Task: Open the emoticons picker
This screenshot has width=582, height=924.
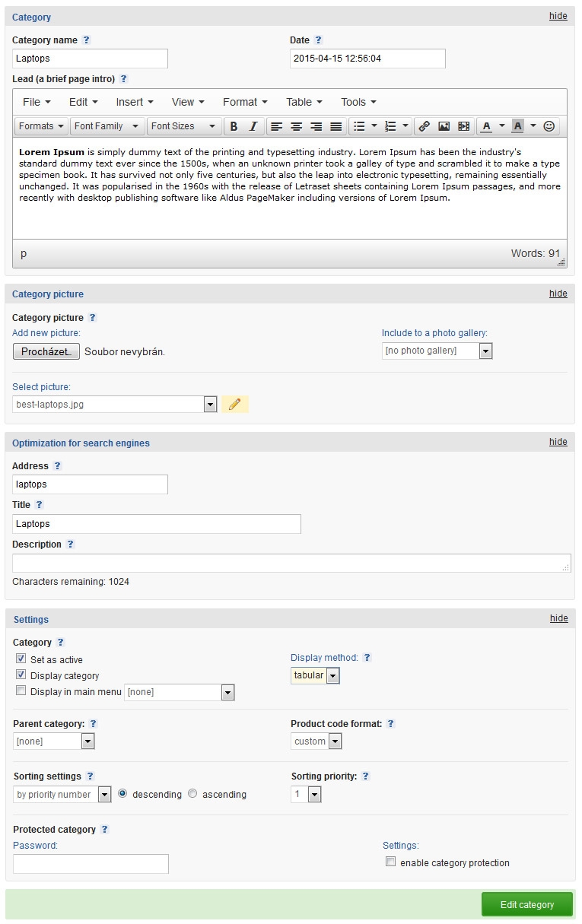Action: coord(549,126)
